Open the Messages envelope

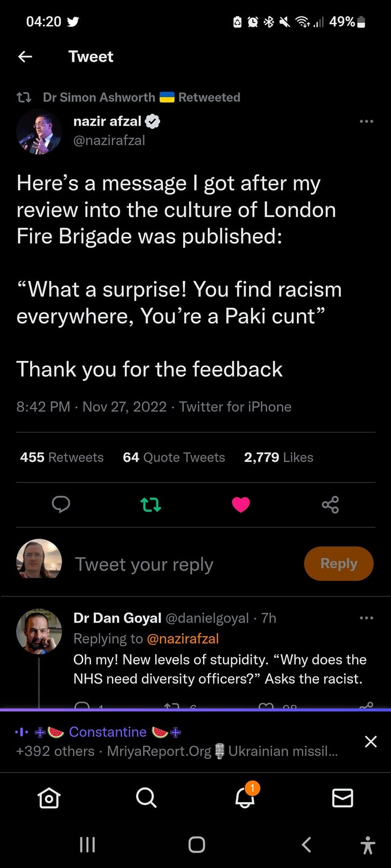click(343, 798)
